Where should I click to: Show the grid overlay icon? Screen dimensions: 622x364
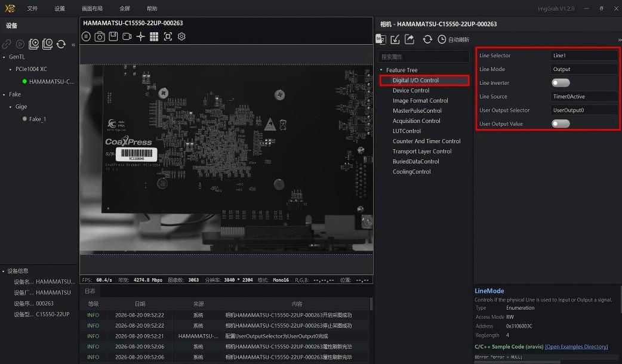(154, 36)
